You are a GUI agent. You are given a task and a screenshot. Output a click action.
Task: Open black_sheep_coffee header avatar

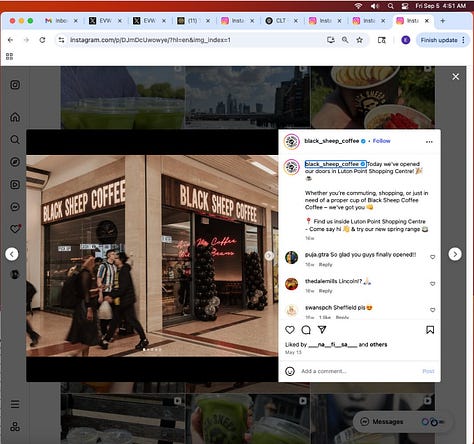(292, 141)
